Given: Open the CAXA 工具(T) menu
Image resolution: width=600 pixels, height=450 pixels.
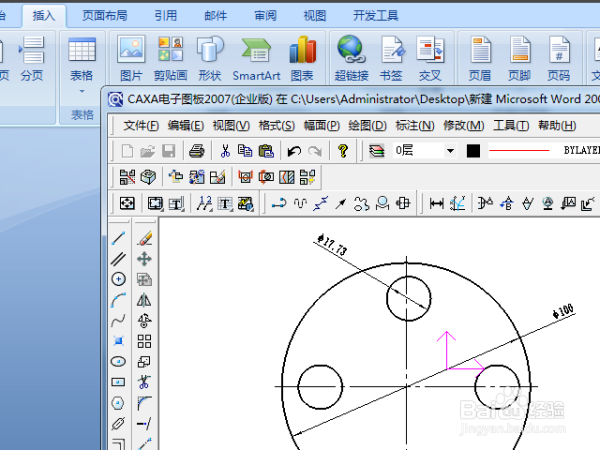Looking at the screenshot, I should (511, 126).
